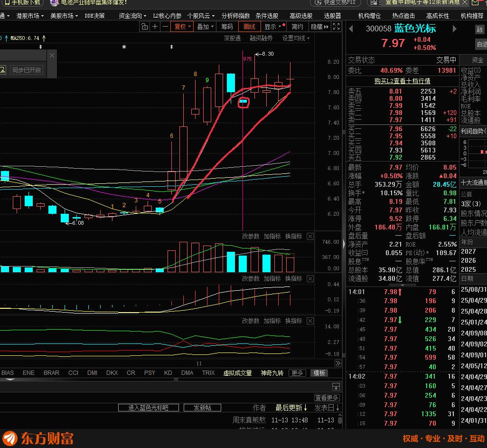Toggle the 简约 simple view mode
Screen dimensions: 487x448
coord(297,27)
